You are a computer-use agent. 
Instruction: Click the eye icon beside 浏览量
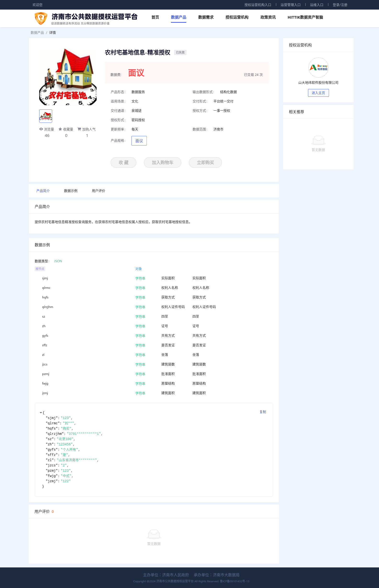click(x=41, y=129)
